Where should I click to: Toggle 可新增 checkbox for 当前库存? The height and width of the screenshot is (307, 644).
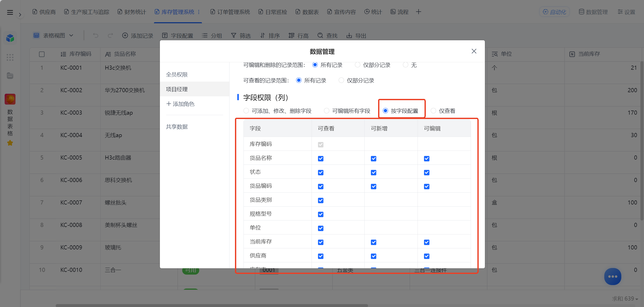point(373,242)
